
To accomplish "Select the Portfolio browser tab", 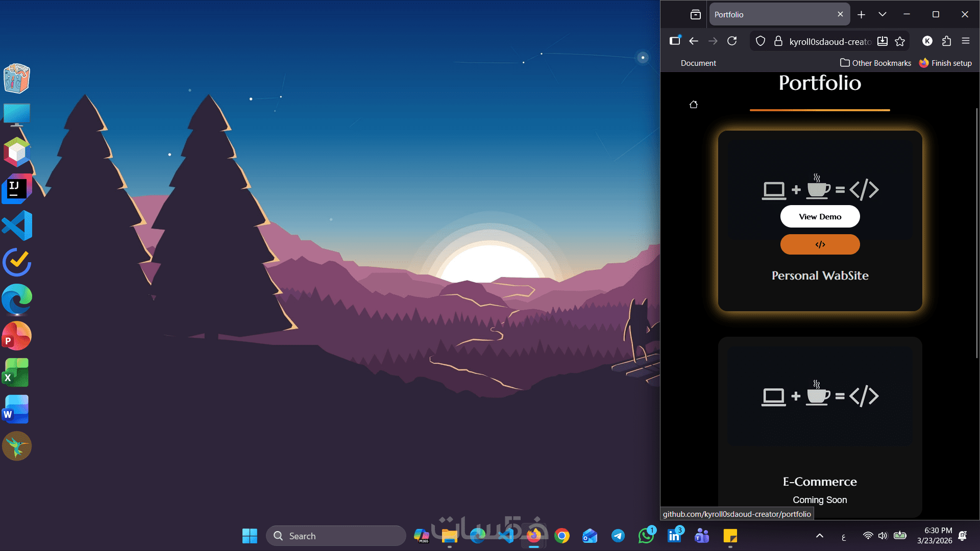I will click(x=771, y=14).
